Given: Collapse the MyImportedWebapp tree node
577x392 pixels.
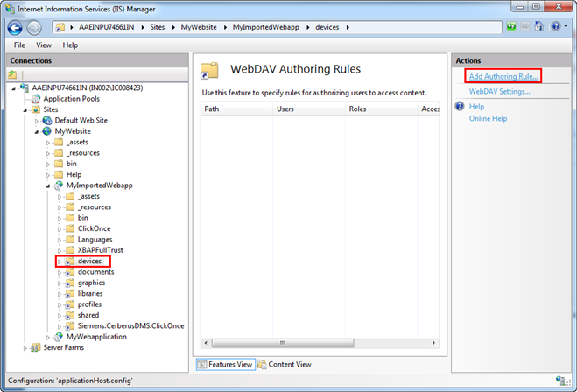Looking at the screenshot, I should tap(47, 185).
